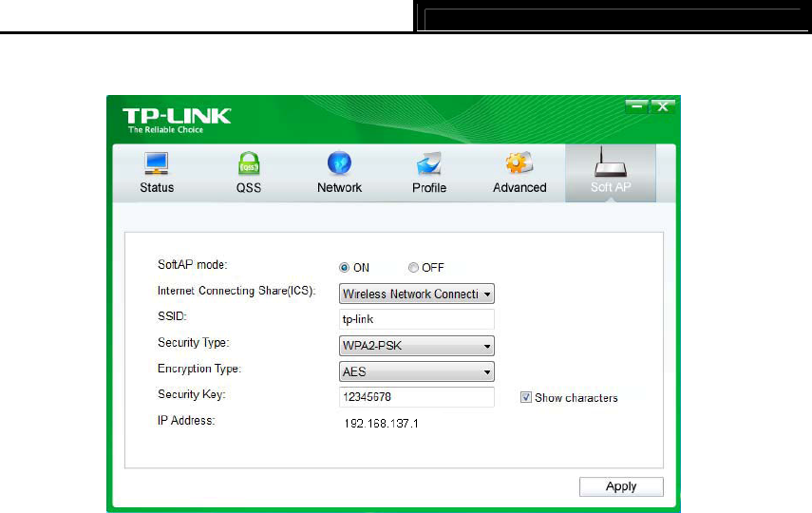Open the QSS padlock icon
Viewport: 812px width, 513px height.
pos(249,163)
